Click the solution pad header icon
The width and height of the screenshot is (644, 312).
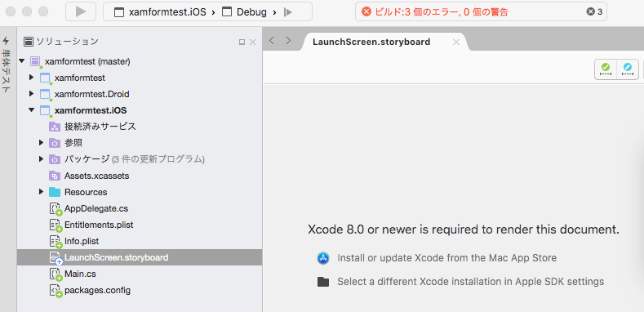[29, 42]
